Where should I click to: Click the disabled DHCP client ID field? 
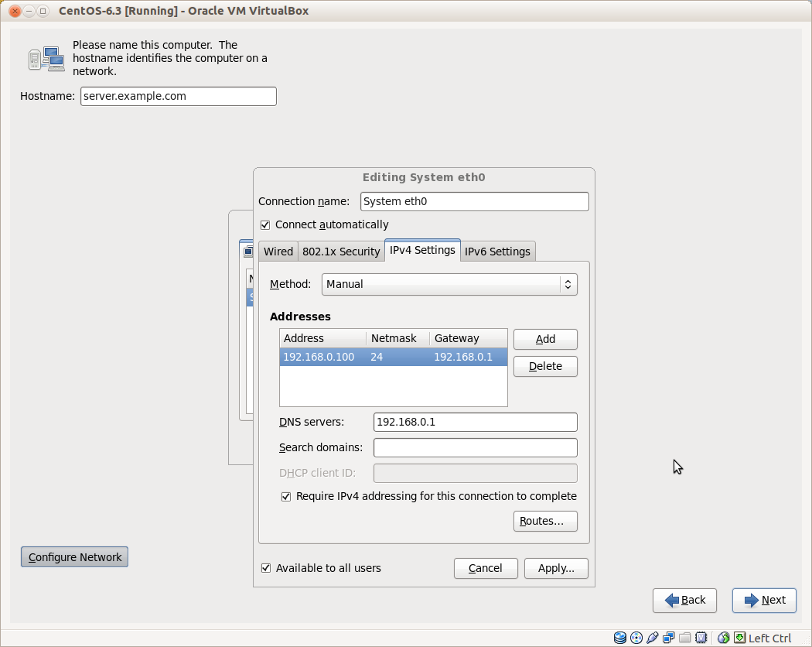coord(475,473)
